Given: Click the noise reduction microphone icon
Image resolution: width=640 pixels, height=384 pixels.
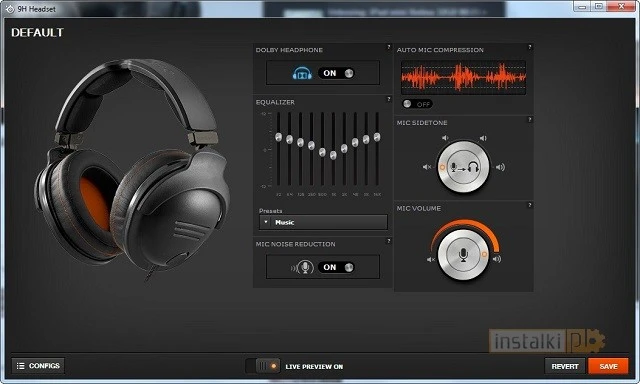Looking at the screenshot, I should pos(302,267).
